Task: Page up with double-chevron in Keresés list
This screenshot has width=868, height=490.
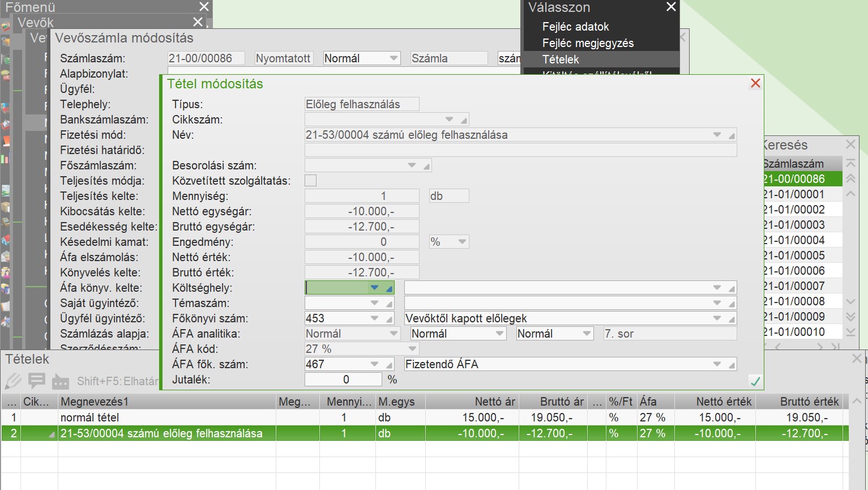Action: click(x=850, y=178)
